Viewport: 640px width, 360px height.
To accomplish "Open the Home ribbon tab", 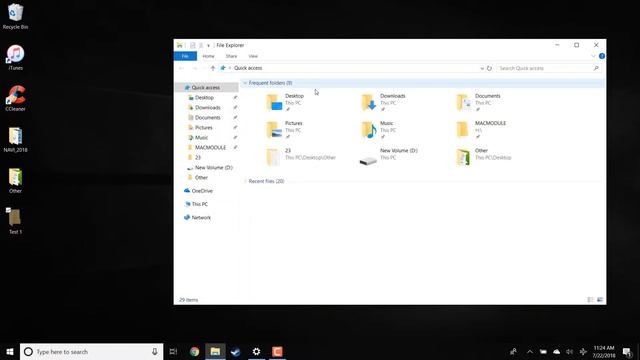I will point(208,56).
